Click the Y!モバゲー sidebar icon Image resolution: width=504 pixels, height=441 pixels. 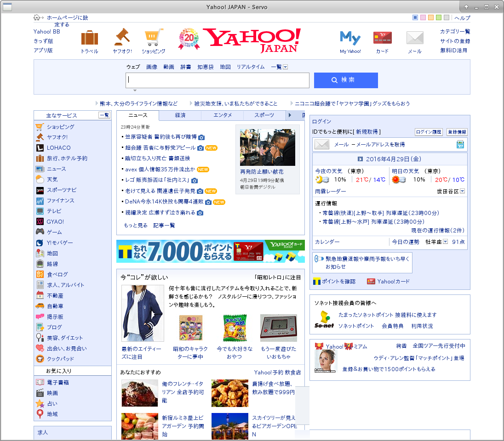[x=40, y=243]
